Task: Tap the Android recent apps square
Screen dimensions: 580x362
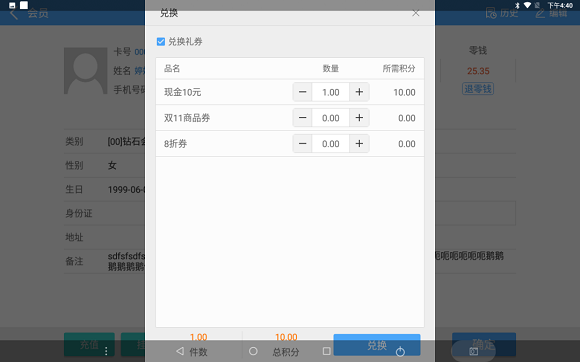Action: point(326,351)
